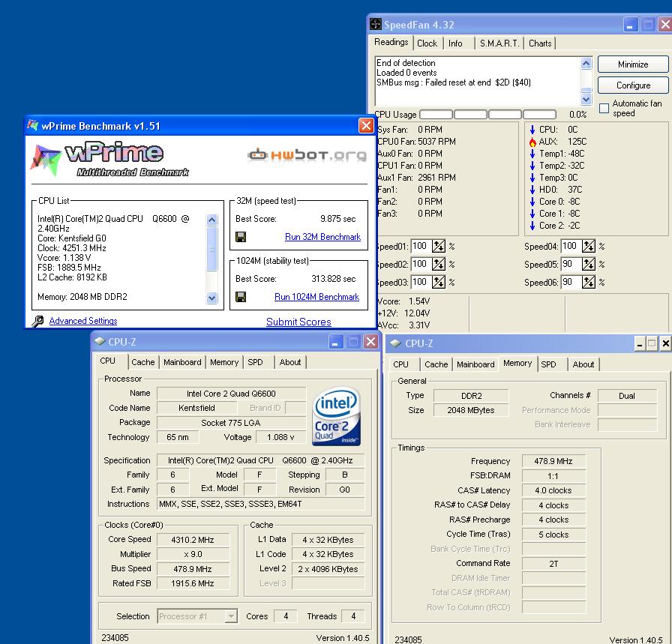
Task: Click the CAS# Latency 4.0 clocks value
Action: pos(553,490)
